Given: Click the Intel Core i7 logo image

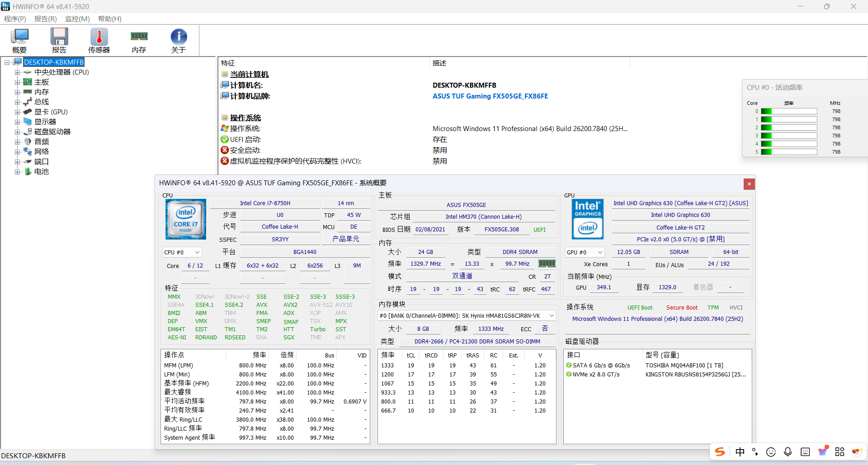Looking at the screenshot, I should click(186, 219).
